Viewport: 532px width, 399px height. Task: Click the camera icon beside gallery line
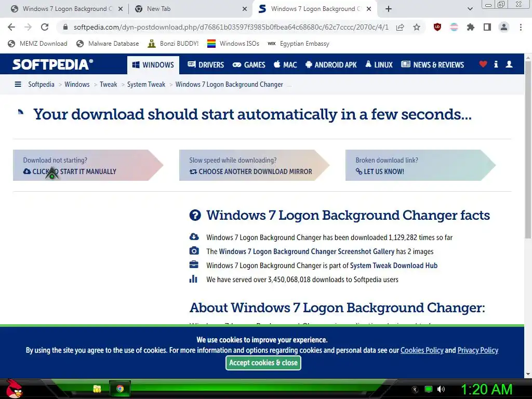pos(194,251)
